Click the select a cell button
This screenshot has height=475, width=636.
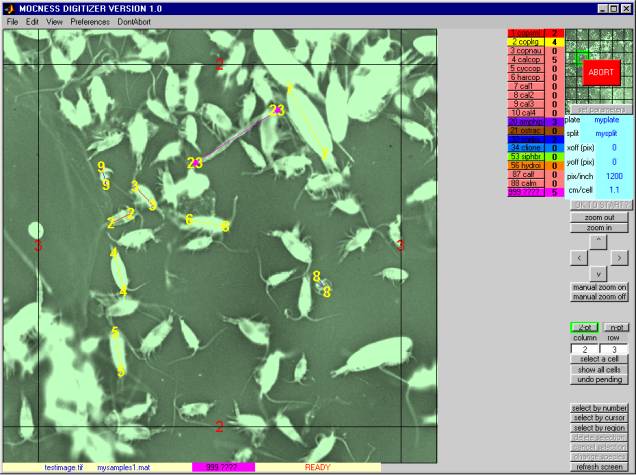[599, 359]
